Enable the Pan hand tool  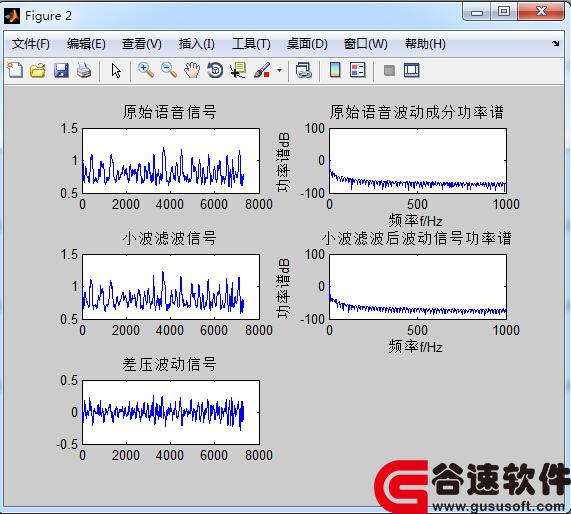(192, 70)
